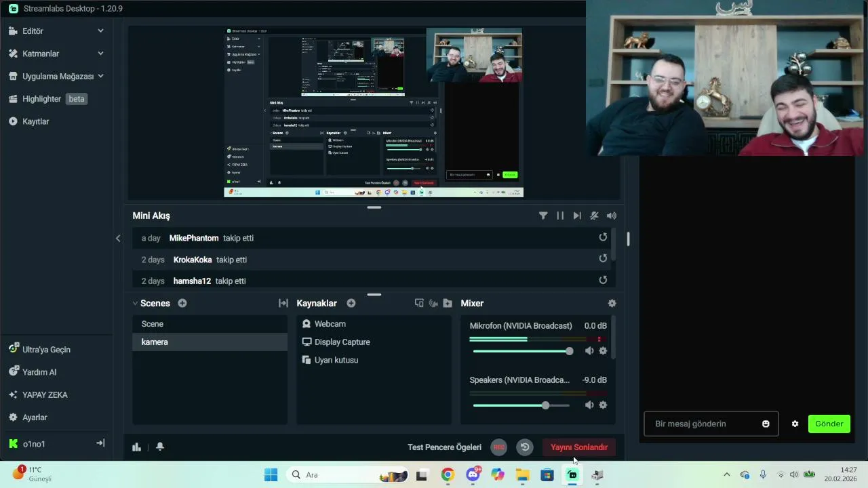Toggle mute event sounds in Mini Akış
This screenshot has width=868, height=488.
[594, 216]
